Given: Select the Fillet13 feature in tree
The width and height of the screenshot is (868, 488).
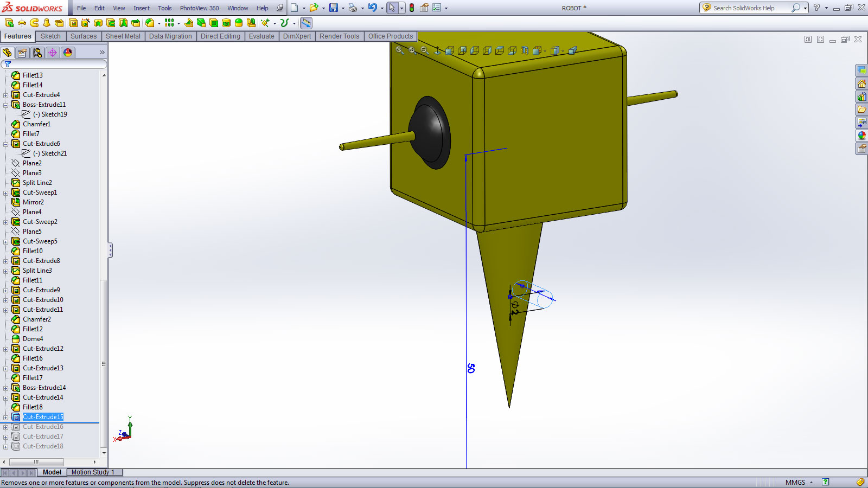Looking at the screenshot, I should pos(33,75).
